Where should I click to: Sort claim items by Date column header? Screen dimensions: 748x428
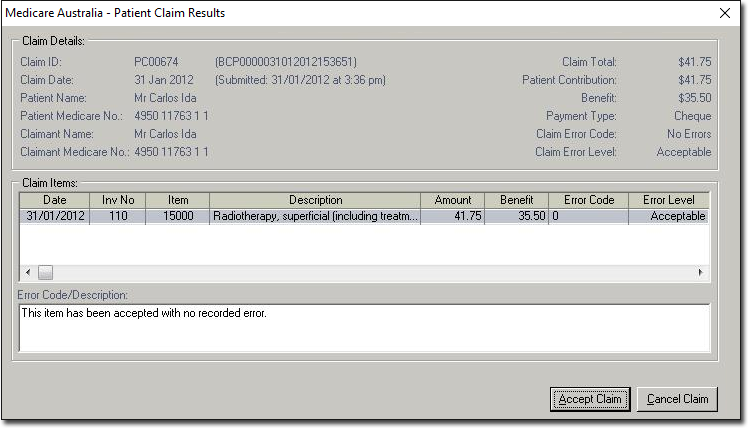54,200
